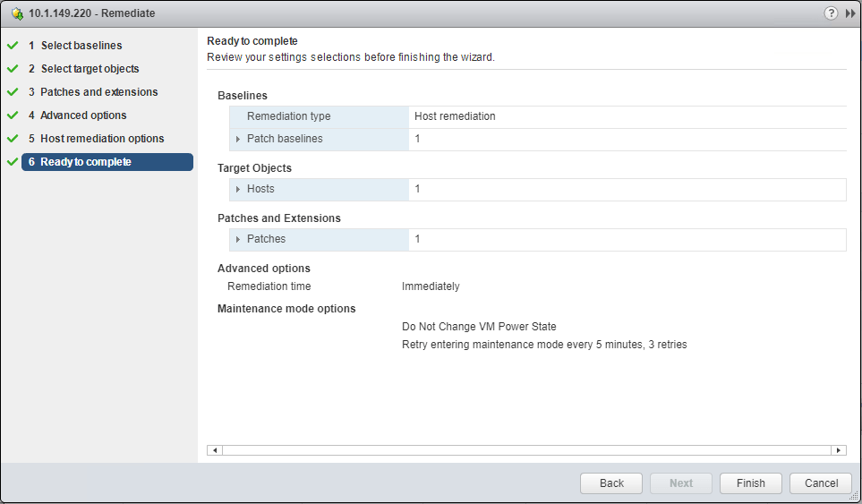Click the Back button
The height and width of the screenshot is (504, 862).
point(611,483)
